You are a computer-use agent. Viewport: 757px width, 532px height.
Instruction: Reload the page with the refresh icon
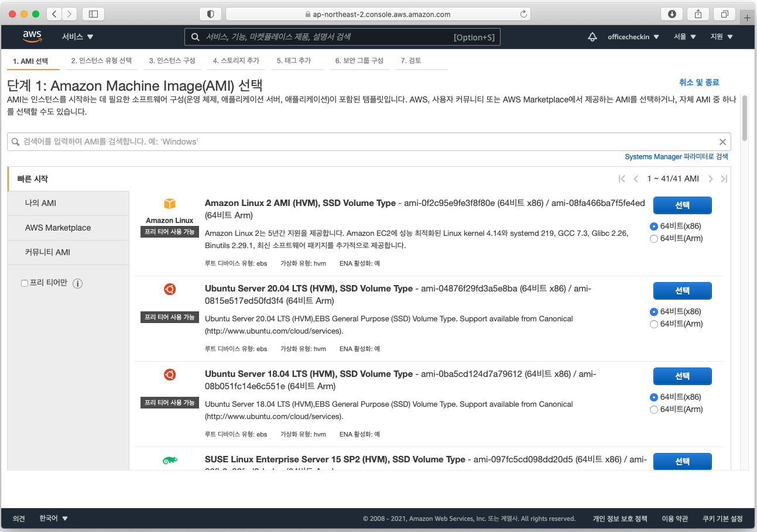click(x=523, y=14)
